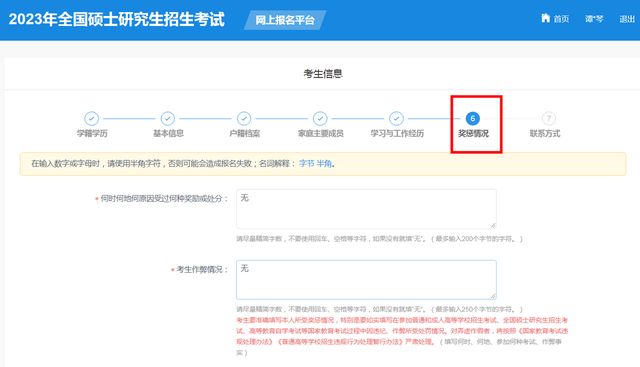Click the checkmark circle for 学籍学历 step
This screenshot has width=640, height=367.
point(91,118)
